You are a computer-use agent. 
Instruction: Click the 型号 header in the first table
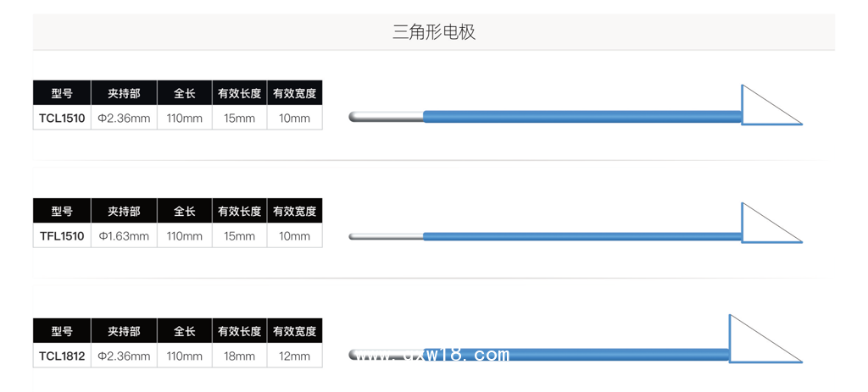click(62, 94)
